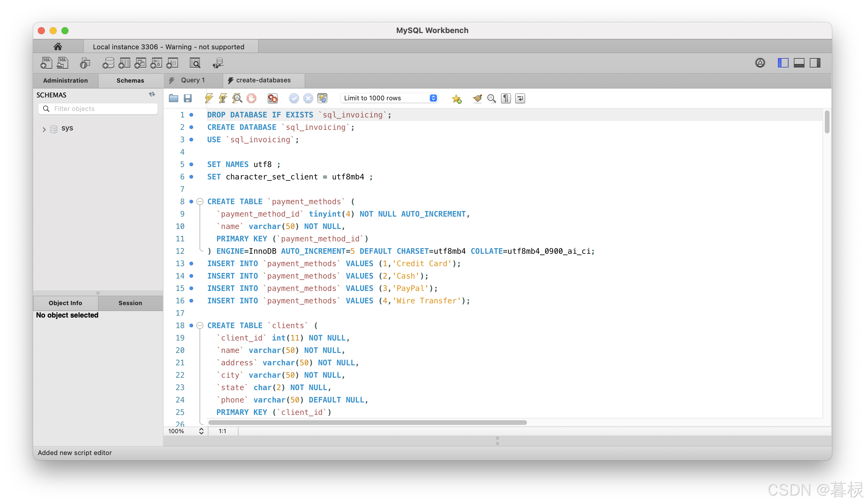
Task: Click Execute current statement icon
Action: click(x=223, y=98)
